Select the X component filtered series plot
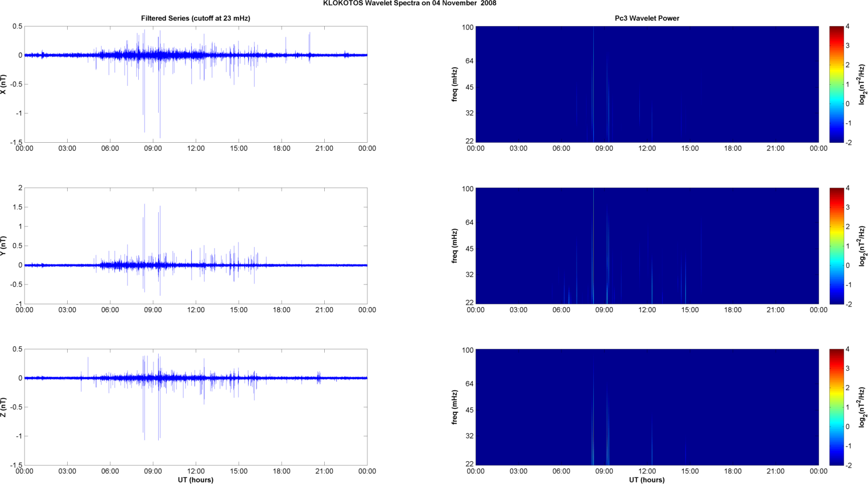 [196, 84]
